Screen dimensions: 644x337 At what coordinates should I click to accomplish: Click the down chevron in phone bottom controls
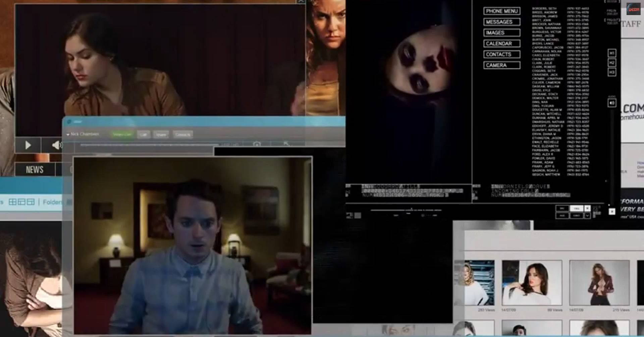(587, 216)
